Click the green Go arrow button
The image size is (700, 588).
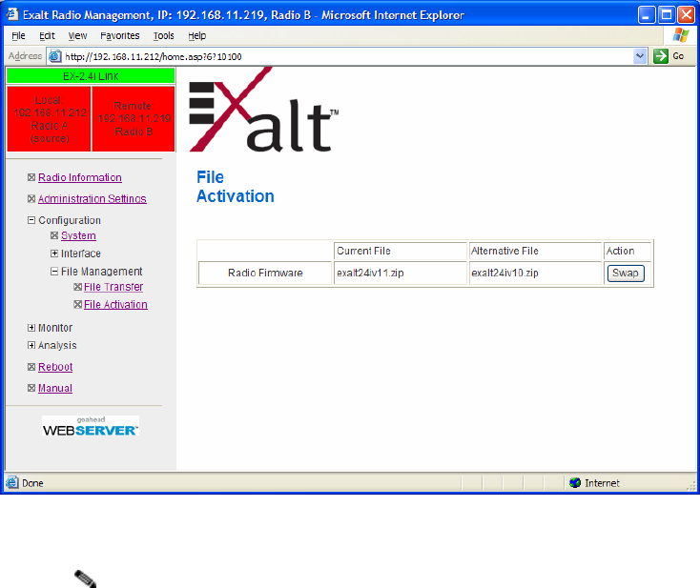(660, 56)
